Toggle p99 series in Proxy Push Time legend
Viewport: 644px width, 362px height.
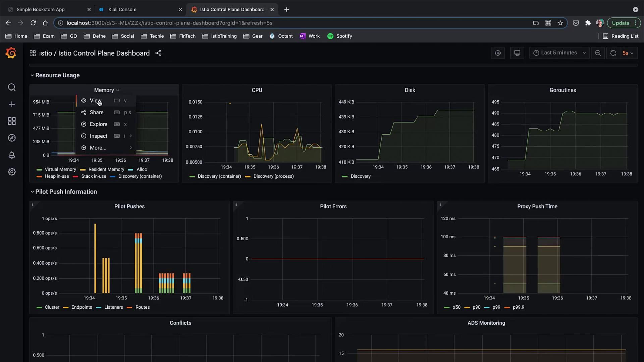pyautogui.click(x=496, y=307)
